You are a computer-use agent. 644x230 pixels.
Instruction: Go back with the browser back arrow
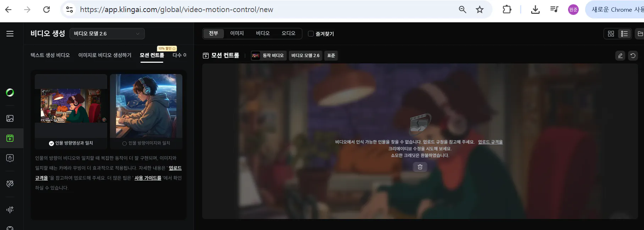coord(8,10)
